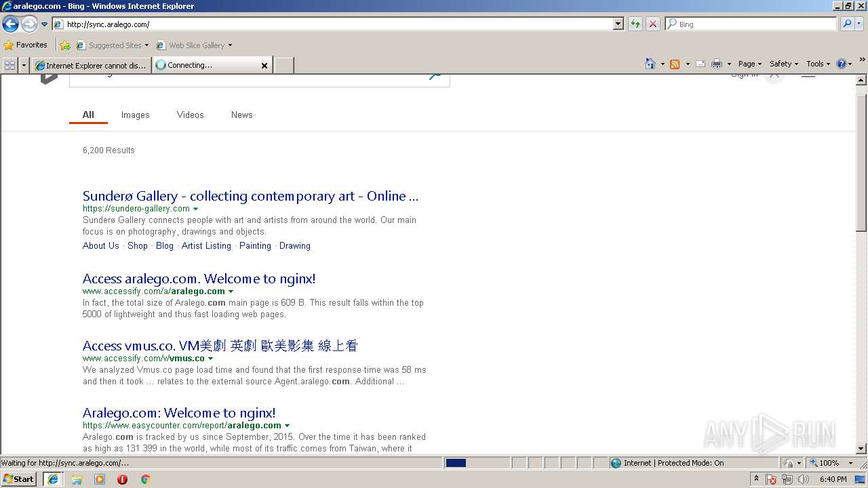Open Suggested Sites in favorites bar
The width and height of the screenshot is (868, 488).
click(112, 45)
